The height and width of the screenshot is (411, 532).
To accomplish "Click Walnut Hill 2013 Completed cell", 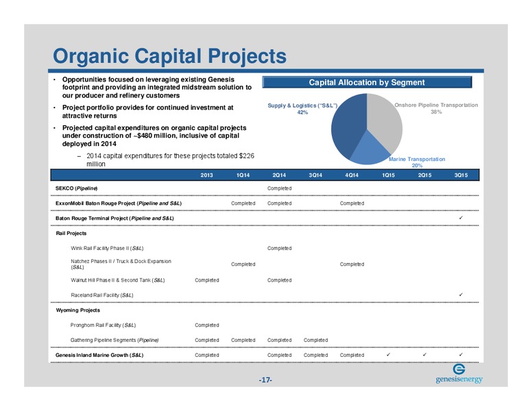I will pos(206,280).
